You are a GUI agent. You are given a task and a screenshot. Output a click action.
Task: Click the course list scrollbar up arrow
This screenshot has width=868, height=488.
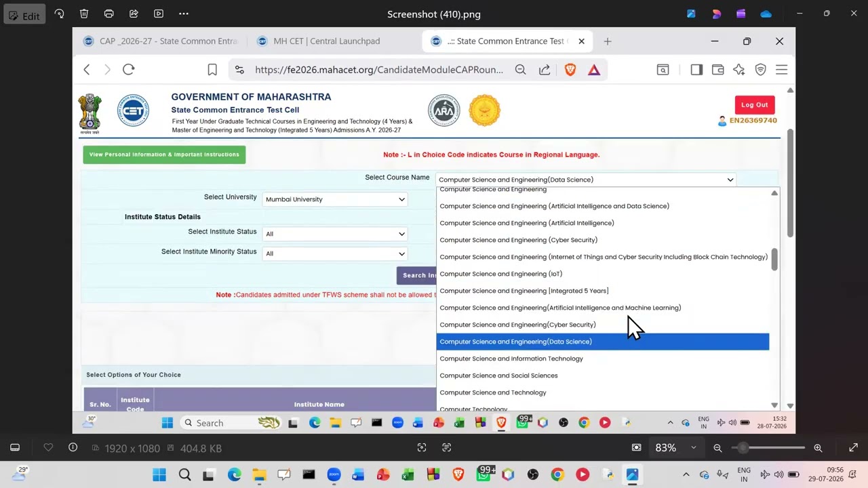(x=774, y=193)
